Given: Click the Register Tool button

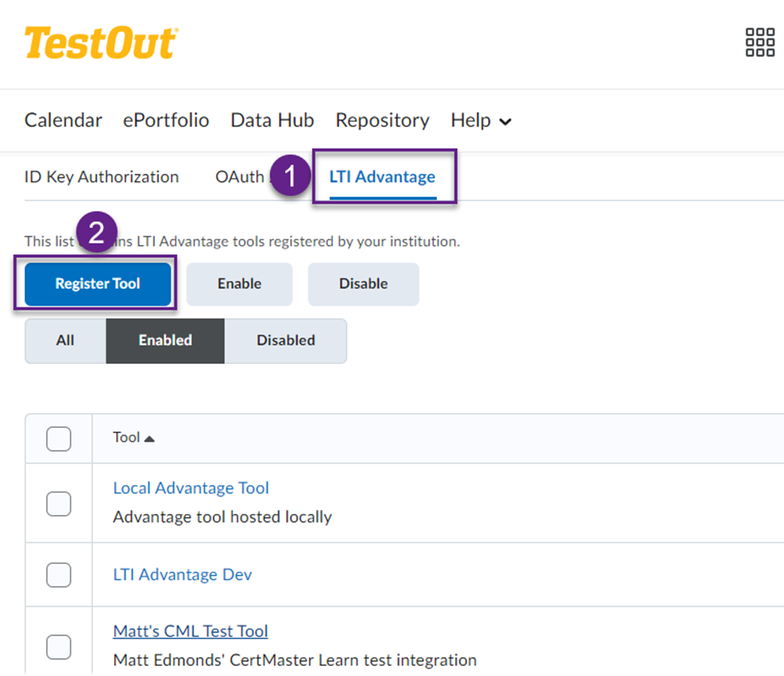Looking at the screenshot, I should coord(98,284).
